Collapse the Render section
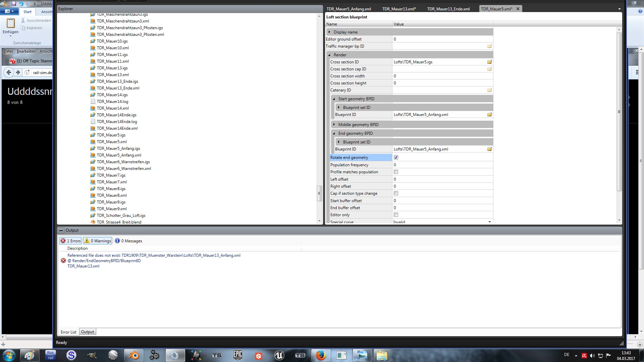The height and width of the screenshot is (362, 644). point(329,55)
